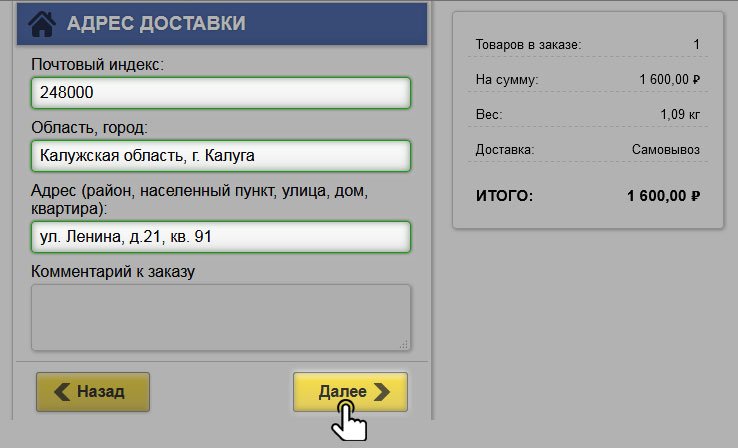The image size is (738, 448).
Task: Click the left chevron on the Назад button
Action: click(62, 392)
